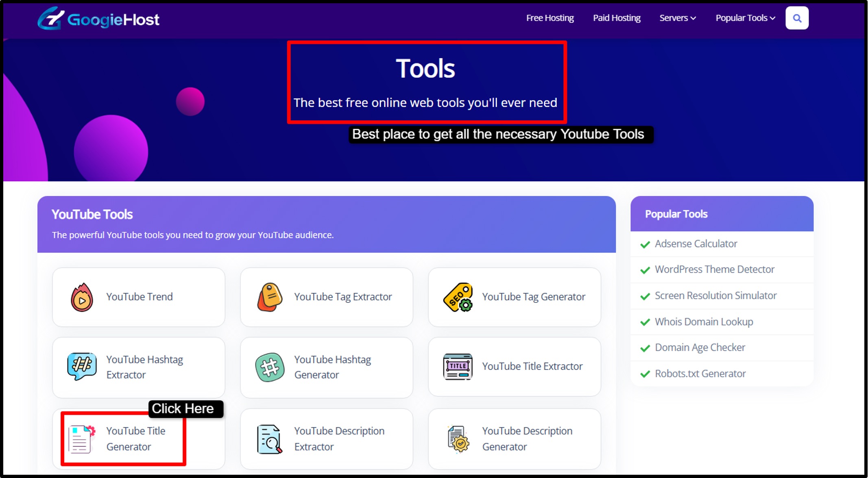Viewport: 868px width, 478px height.
Task: Select Whois Domain Lookup in sidebar
Action: (x=704, y=322)
